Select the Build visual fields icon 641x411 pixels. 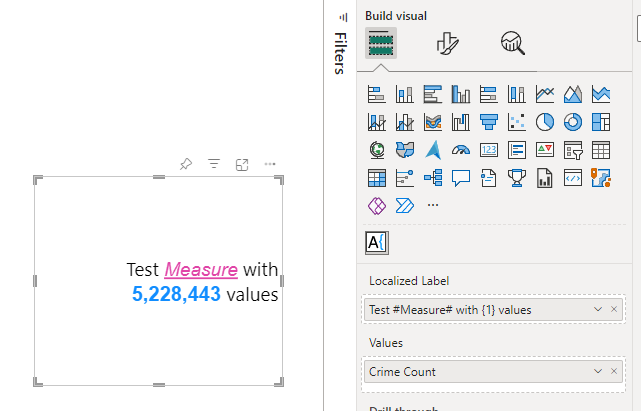[x=381, y=43]
